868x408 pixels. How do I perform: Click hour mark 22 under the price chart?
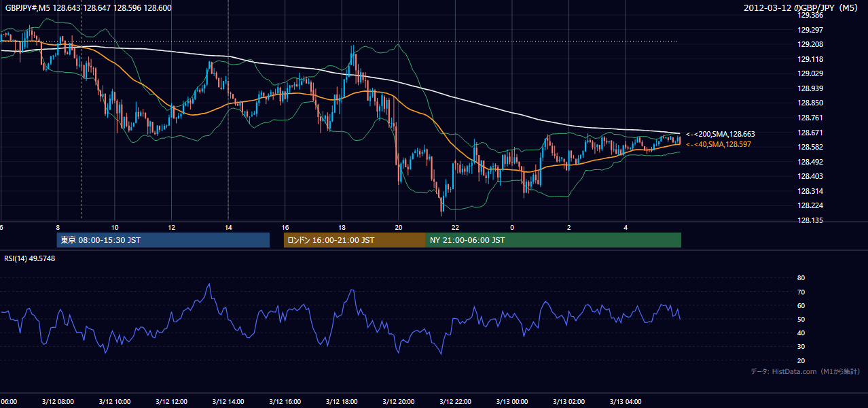point(455,227)
